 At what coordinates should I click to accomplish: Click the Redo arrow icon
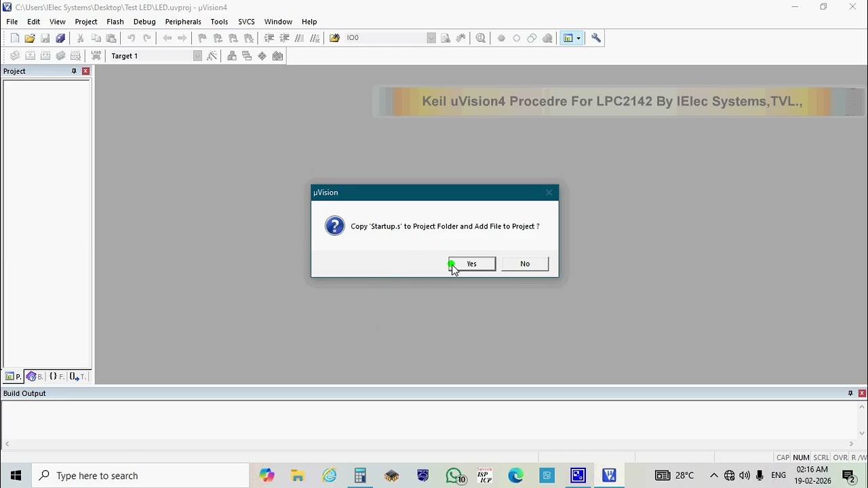147,38
